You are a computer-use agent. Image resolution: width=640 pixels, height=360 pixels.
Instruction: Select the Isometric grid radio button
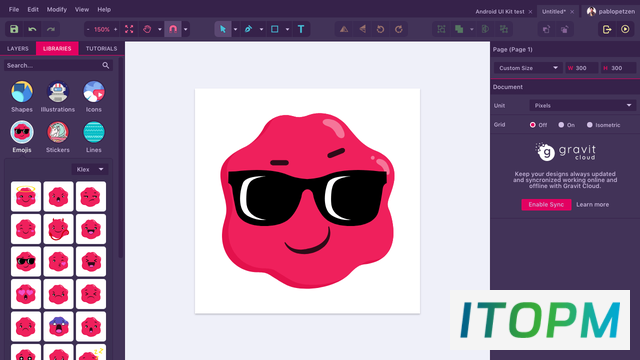[x=590, y=125]
